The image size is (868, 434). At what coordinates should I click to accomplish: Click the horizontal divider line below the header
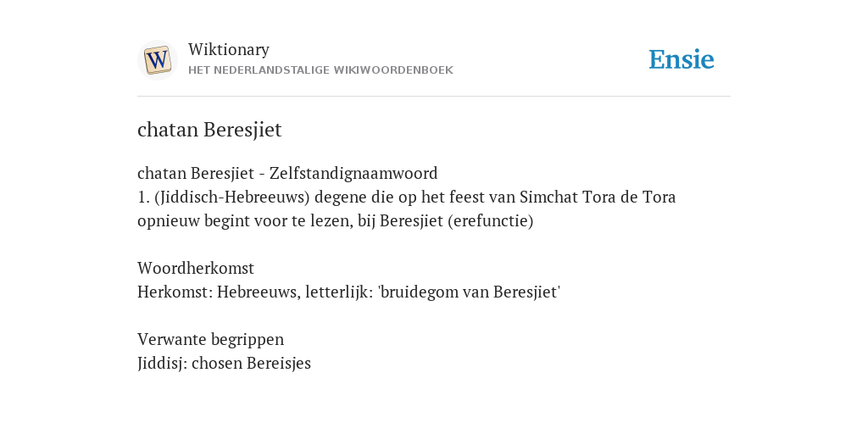[x=434, y=97]
